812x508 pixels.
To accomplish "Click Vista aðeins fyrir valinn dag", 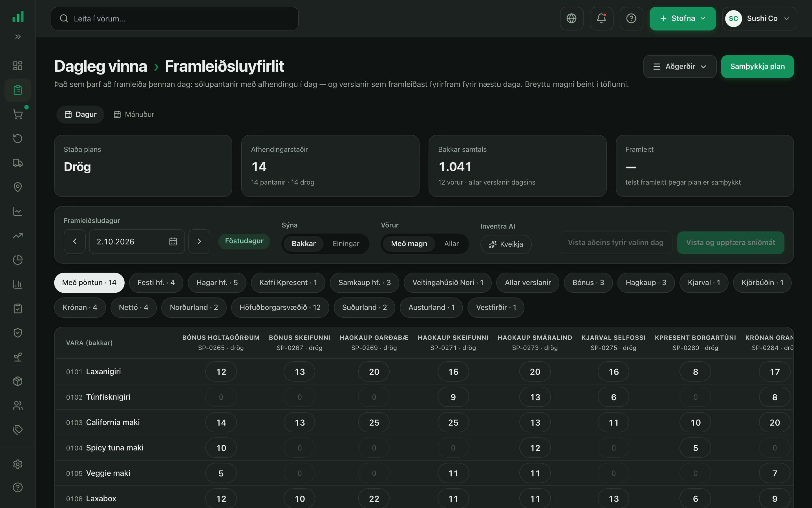I will tap(615, 243).
